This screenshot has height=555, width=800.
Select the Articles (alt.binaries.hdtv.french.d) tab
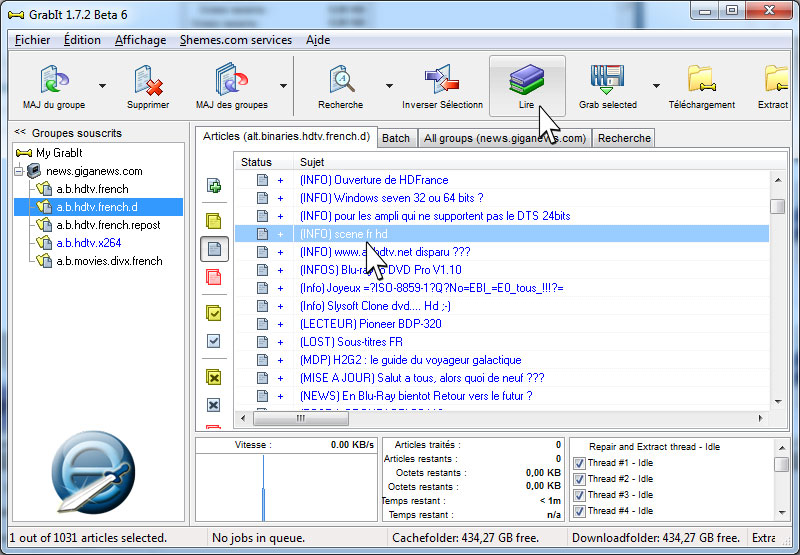(x=286, y=137)
